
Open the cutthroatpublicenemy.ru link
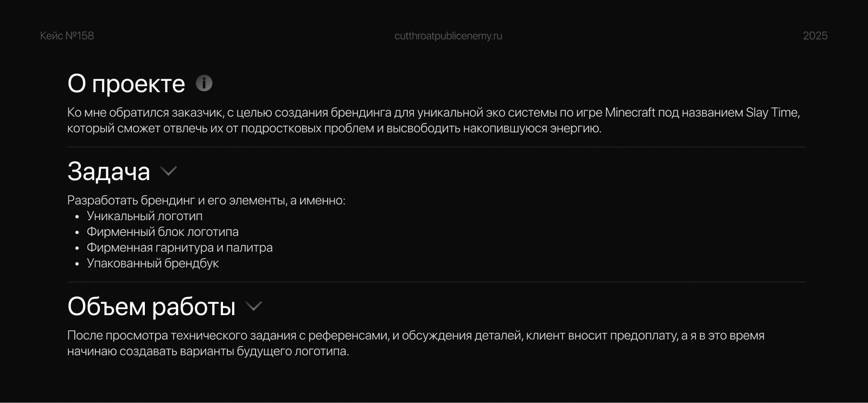(448, 36)
